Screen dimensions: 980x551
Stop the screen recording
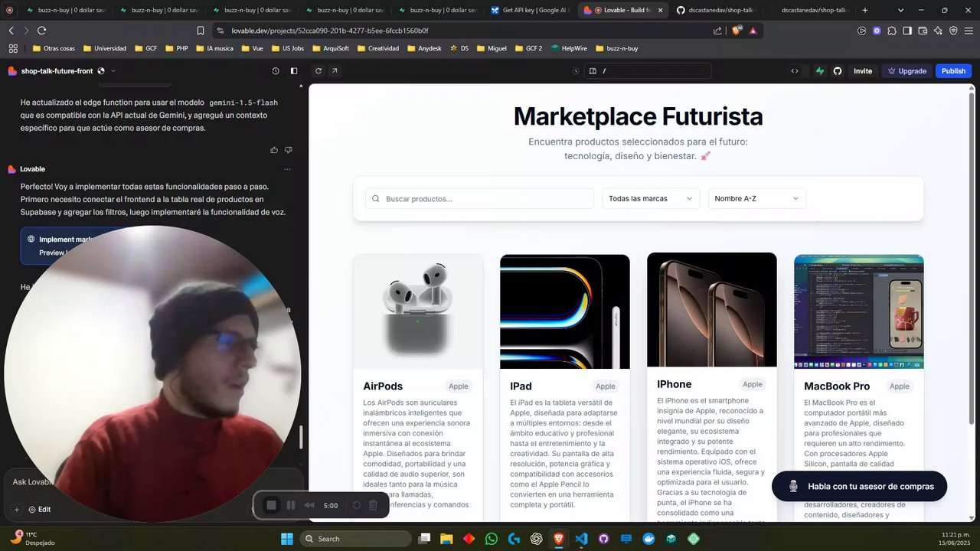coord(271,505)
